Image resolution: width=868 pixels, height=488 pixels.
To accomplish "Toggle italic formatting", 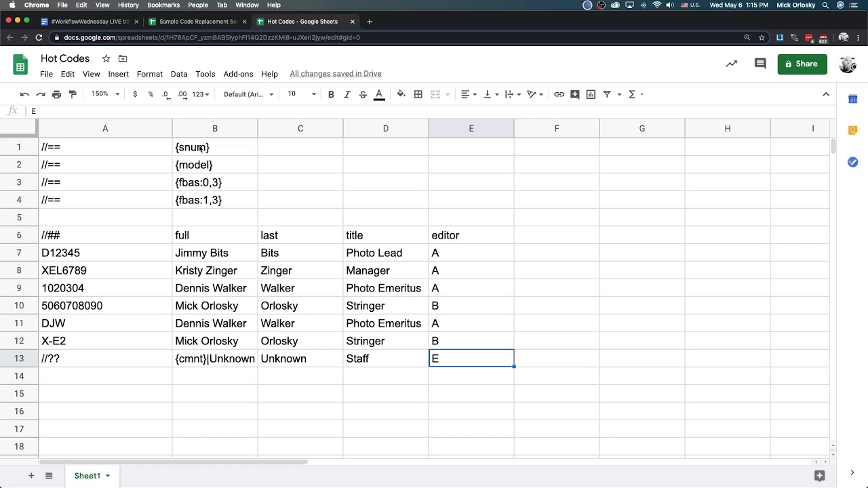I will [347, 94].
